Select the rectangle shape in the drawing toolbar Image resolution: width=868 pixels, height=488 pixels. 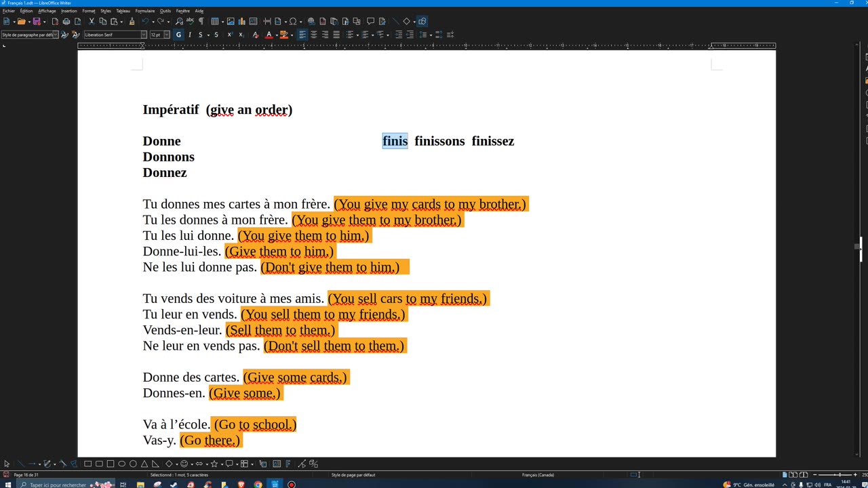[87, 464]
